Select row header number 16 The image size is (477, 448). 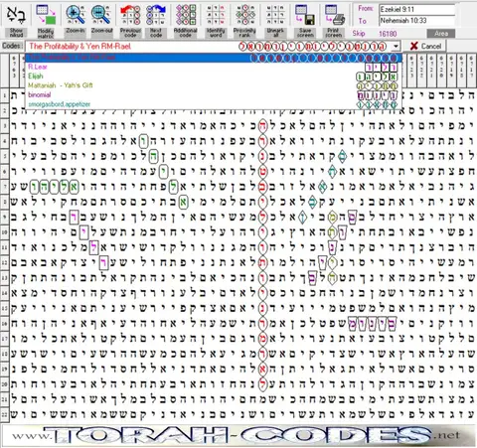point(5,323)
